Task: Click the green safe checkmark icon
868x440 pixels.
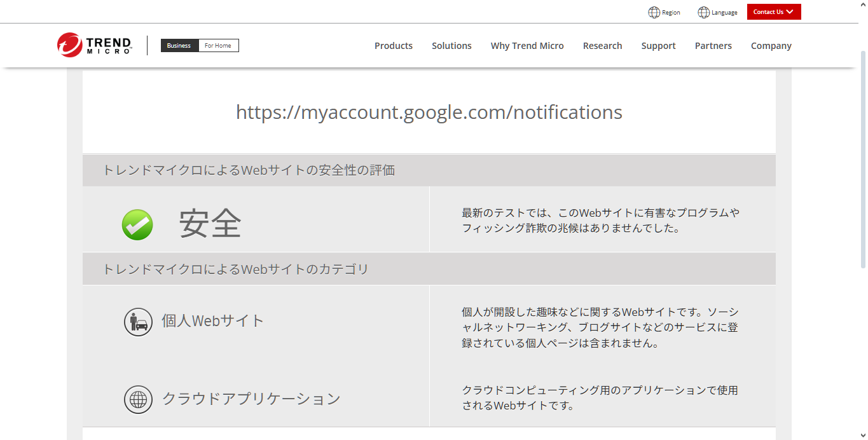Action: tap(137, 224)
